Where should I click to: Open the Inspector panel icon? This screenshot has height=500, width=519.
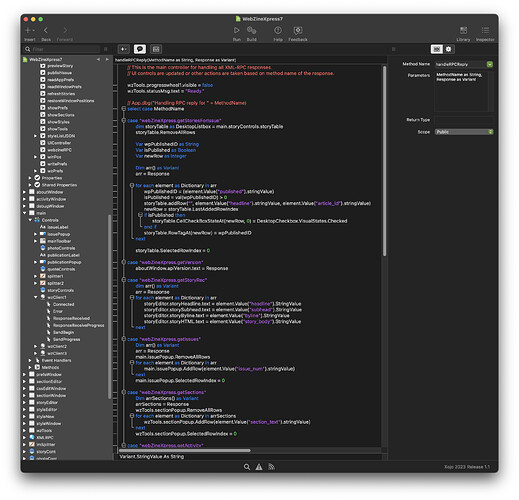click(485, 30)
